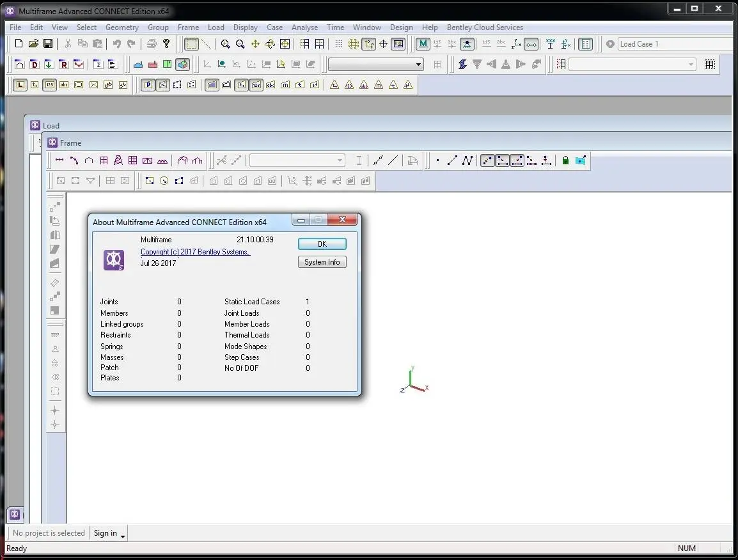Viewport: 738px width, 560px height.
Task: Select the Pan arrows tool
Action: [x=255, y=43]
